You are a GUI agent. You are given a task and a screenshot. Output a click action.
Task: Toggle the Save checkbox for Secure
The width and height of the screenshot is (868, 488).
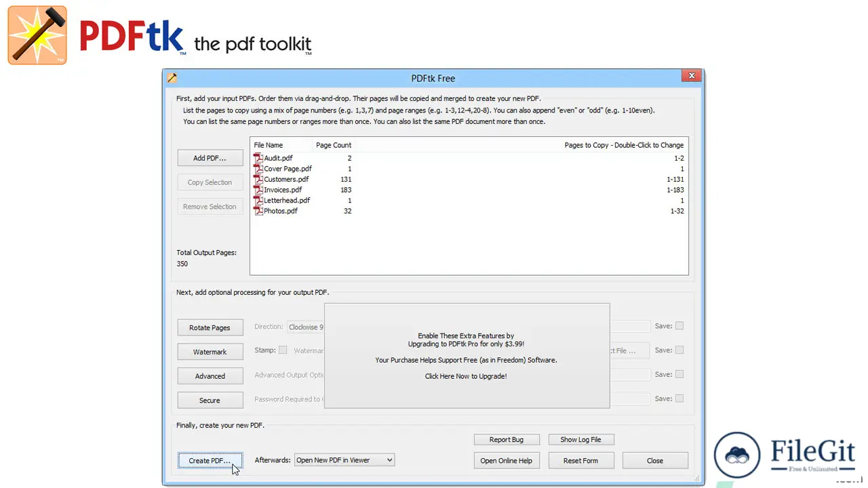coord(679,399)
